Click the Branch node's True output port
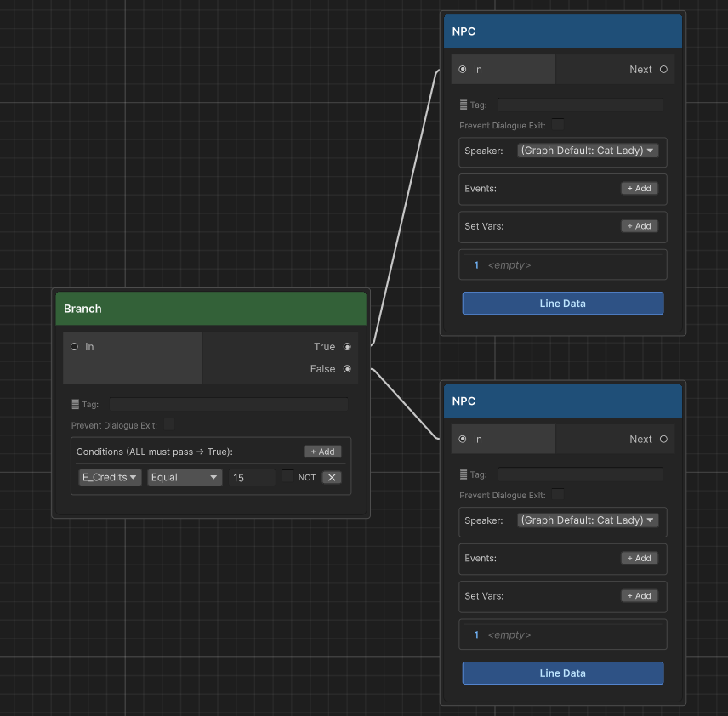Screen dimensions: 728x716 tap(347, 347)
